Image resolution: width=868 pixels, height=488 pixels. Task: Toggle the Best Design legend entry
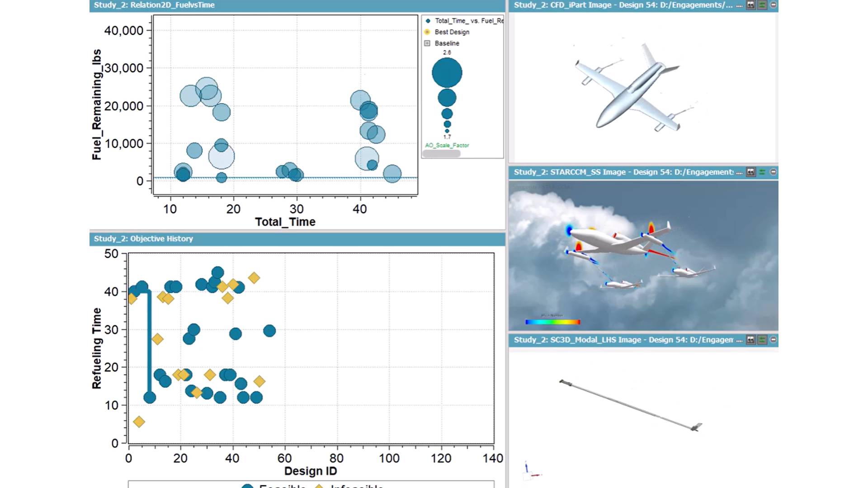pyautogui.click(x=452, y=32)
